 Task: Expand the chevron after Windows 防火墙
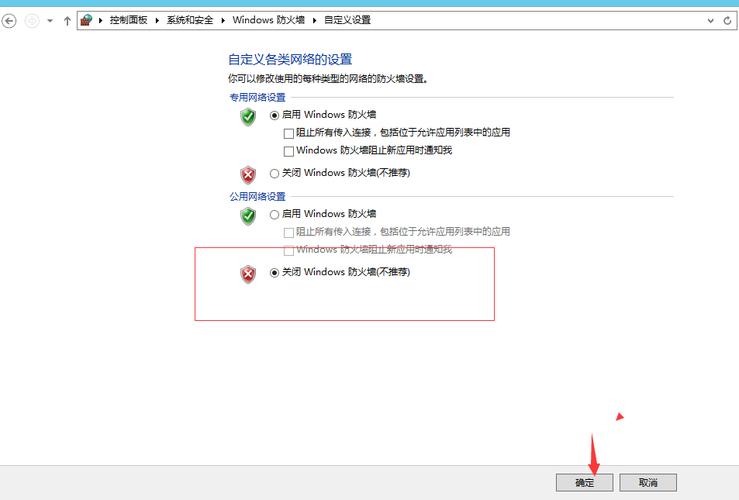tap(314, 20)
